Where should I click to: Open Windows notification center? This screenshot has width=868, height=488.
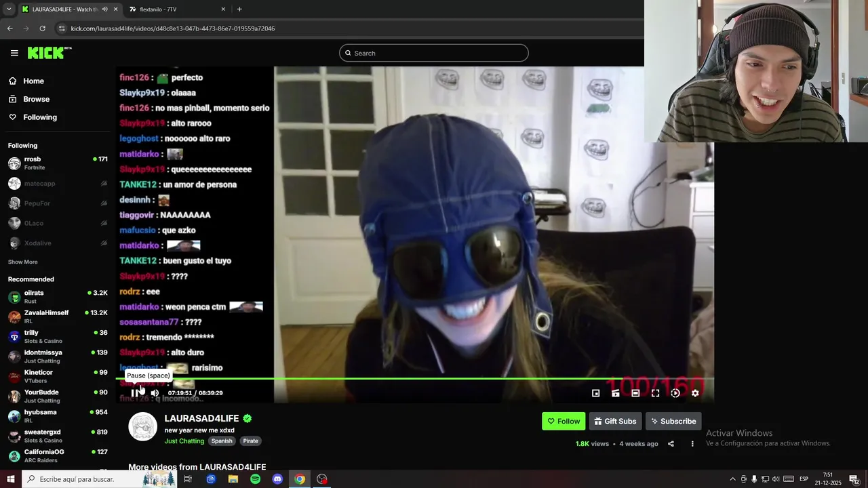(854, 479)
